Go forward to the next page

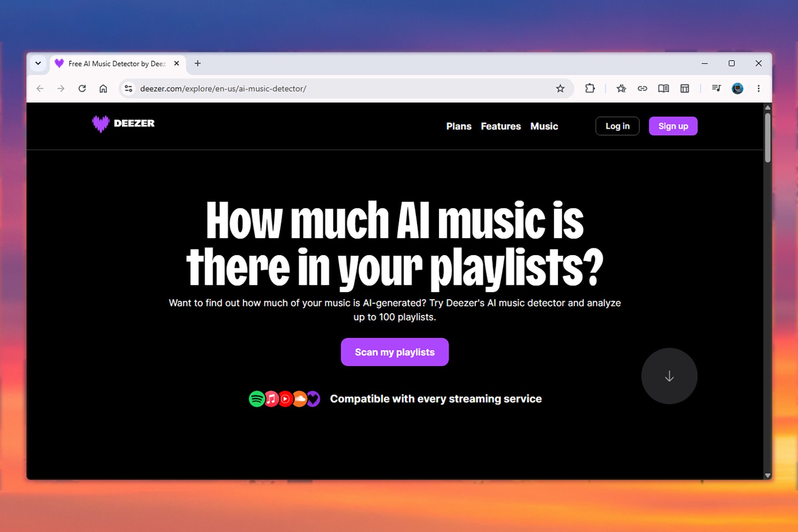click(x=61, y=89)
